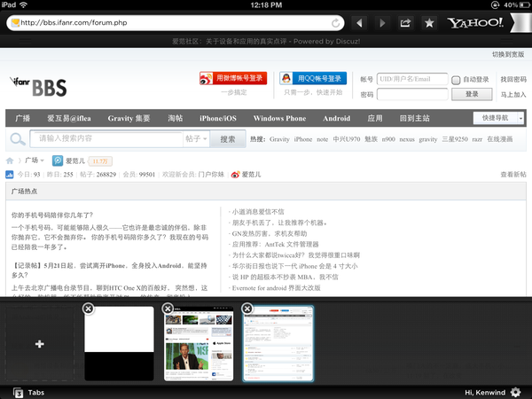Open the Gravity 集要 nav item

129,118
